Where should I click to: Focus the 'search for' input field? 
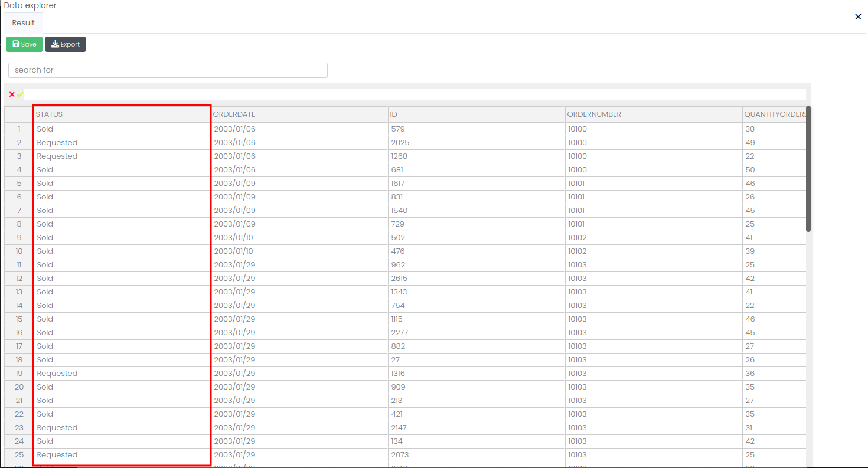[168, 70]
